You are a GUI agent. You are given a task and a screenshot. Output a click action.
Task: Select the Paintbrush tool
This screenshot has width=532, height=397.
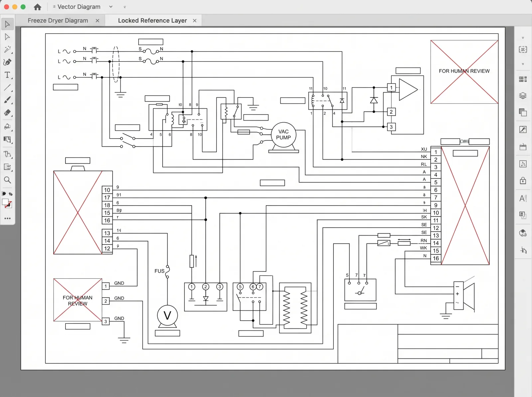tap(7, 100)
